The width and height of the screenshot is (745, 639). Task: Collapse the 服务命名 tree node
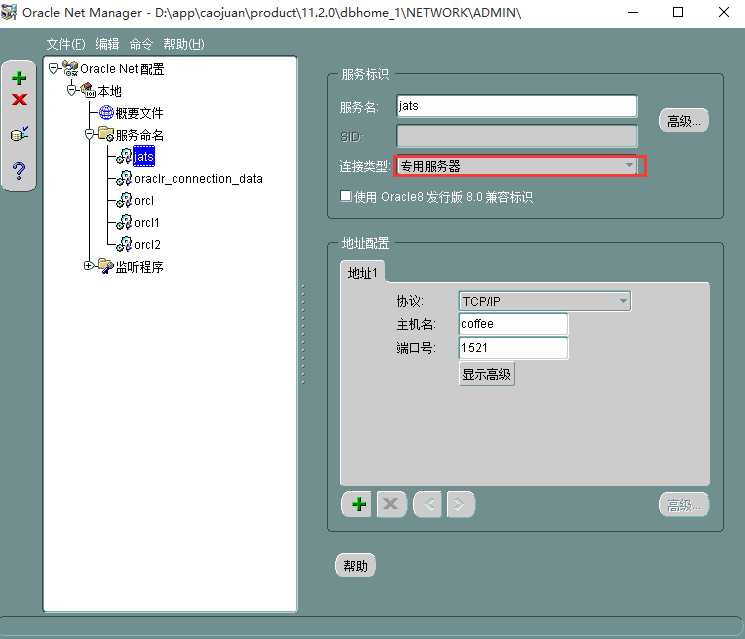pyautogui.click(x=89, y=134)
